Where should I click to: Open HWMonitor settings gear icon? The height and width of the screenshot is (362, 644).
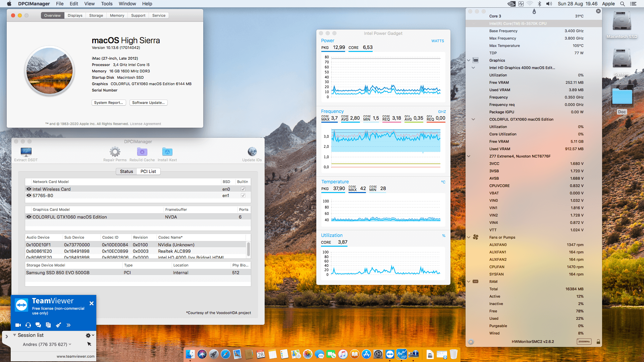point(471,342)
